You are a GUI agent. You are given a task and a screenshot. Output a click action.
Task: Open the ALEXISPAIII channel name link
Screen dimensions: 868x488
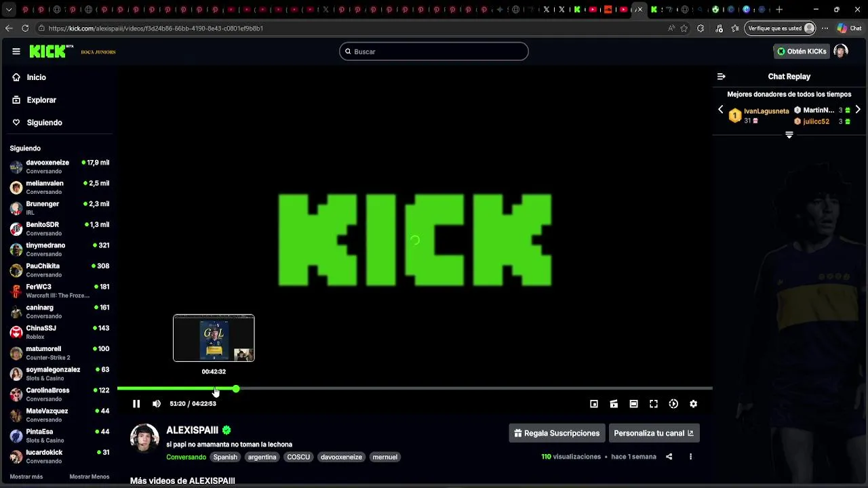coord(192,430)
